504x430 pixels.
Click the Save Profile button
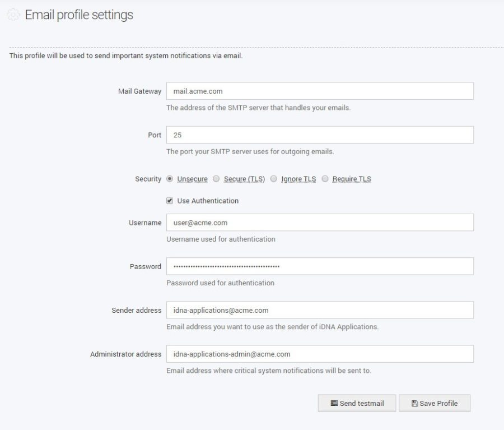point(435,404)
